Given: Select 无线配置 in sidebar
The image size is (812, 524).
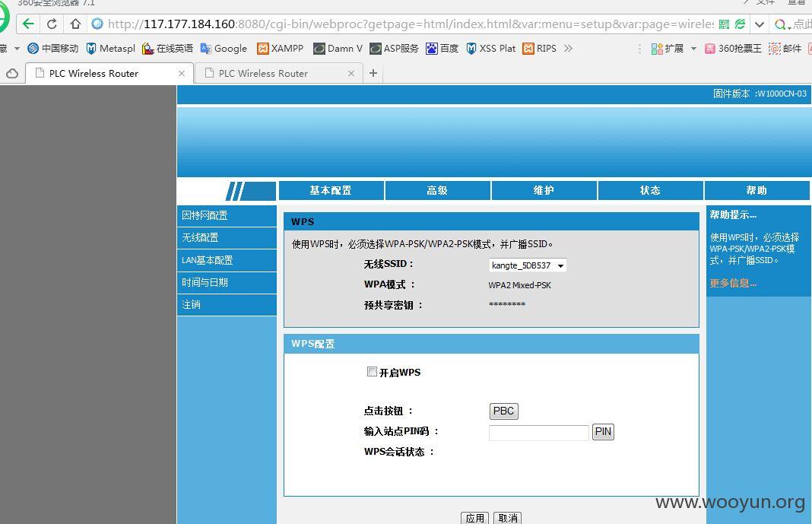Looking at the screenshot, I should tap(227, 238).
